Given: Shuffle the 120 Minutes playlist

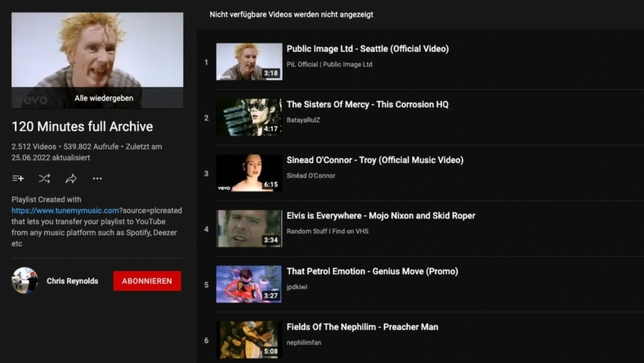Looking at the screenshot, I should [x=44, y=178].
